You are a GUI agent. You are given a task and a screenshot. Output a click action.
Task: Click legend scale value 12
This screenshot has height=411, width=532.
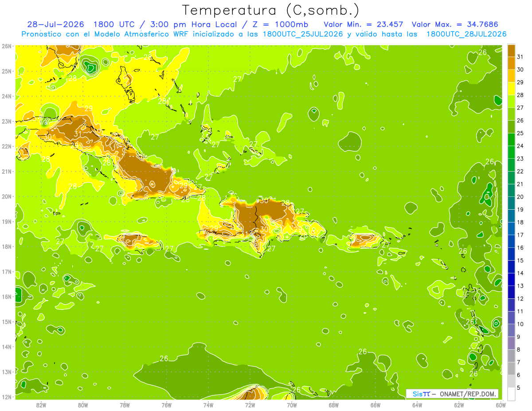point(520,298)
